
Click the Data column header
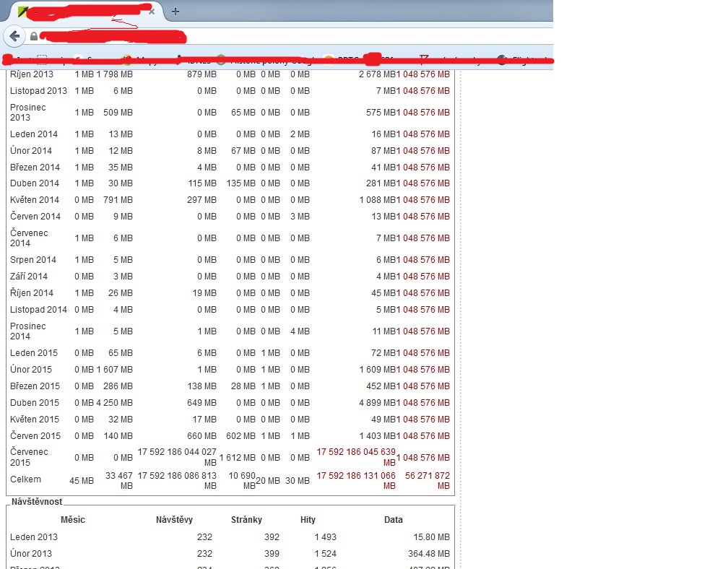coord(394,520)
